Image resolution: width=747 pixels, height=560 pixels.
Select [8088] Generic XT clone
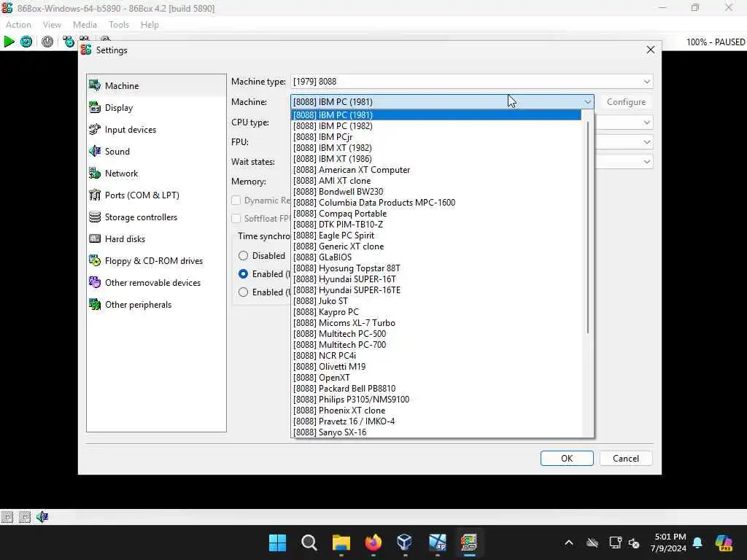436,246
